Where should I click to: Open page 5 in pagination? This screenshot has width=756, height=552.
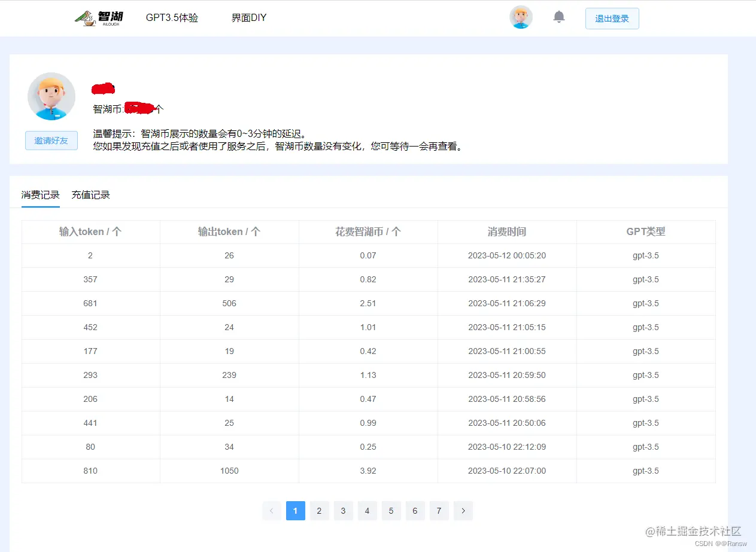click(x=391, y=511)
